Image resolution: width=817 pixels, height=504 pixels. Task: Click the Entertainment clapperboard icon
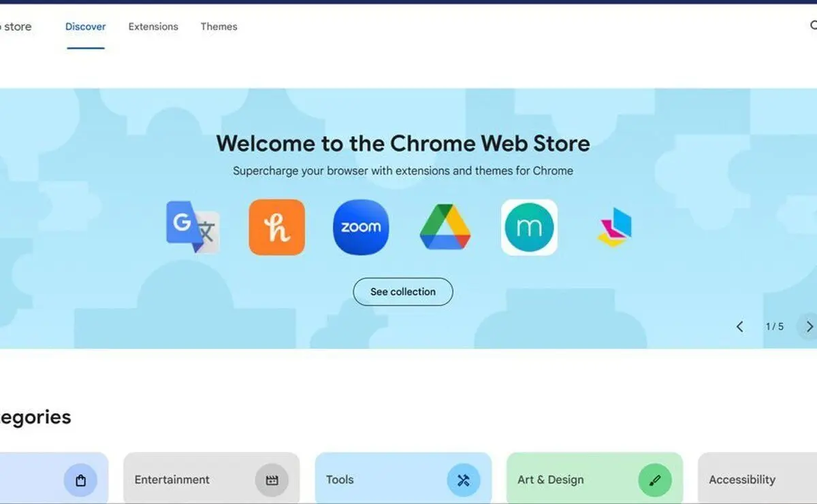[x=272, y=480]
